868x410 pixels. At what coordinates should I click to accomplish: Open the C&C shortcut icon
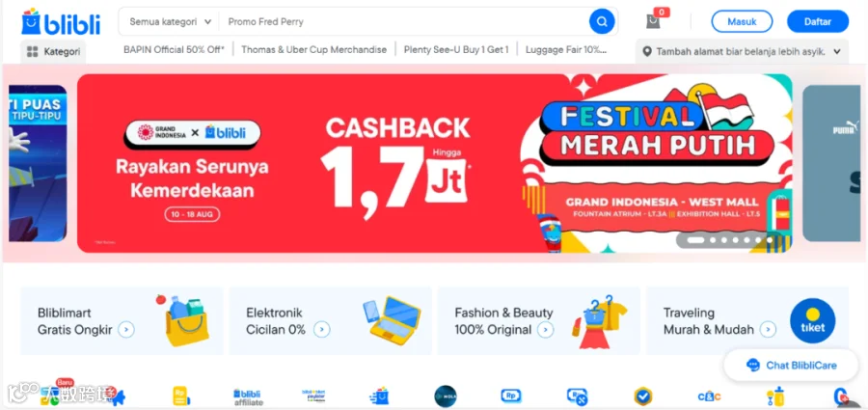pyautogui.click(x=709, y=396)
